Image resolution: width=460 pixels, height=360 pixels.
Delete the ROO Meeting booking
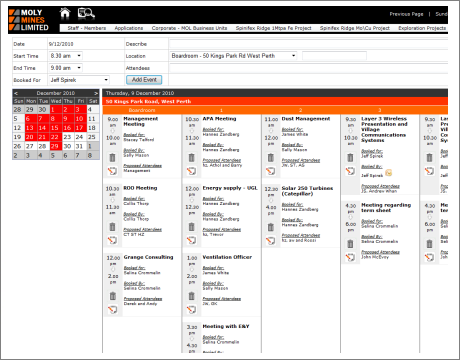pos(112,227)
